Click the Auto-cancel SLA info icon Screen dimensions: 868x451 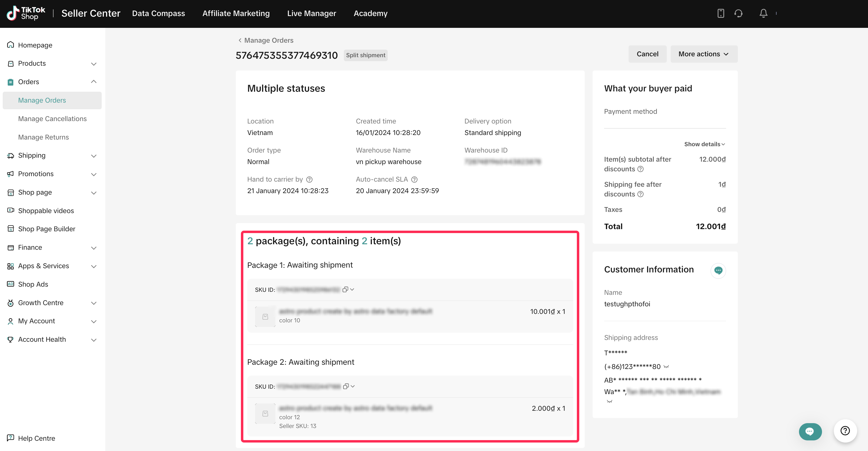(x=414, y=179)
